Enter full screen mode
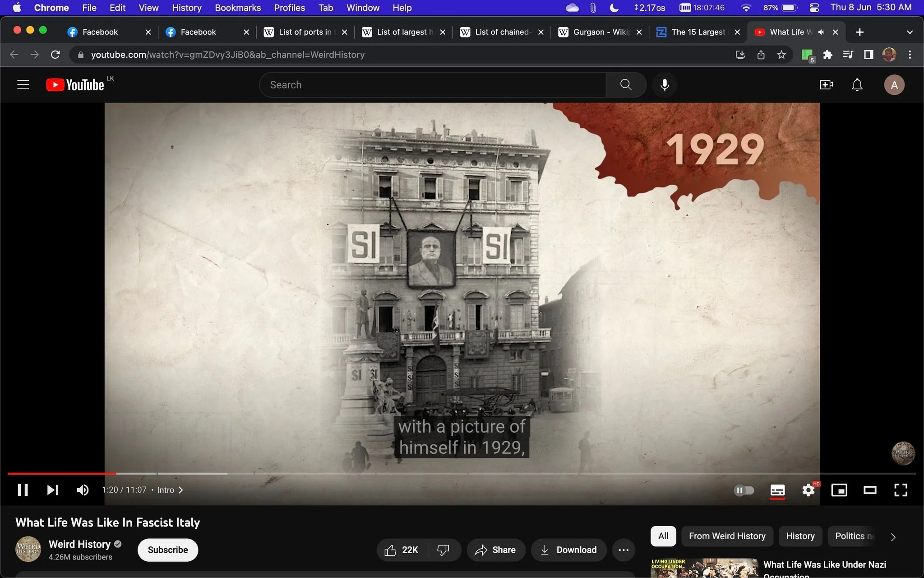Viewport: 924px width, 578px height. click(x=901, y=490)
